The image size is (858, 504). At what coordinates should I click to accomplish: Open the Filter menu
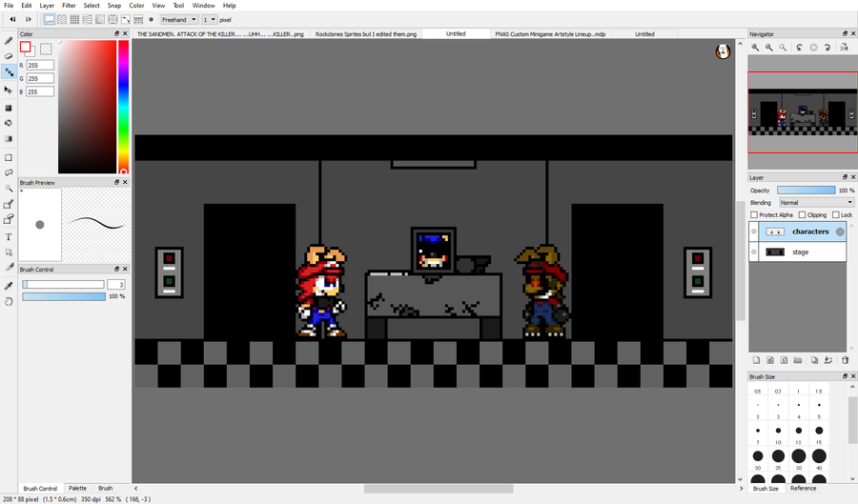69,6
